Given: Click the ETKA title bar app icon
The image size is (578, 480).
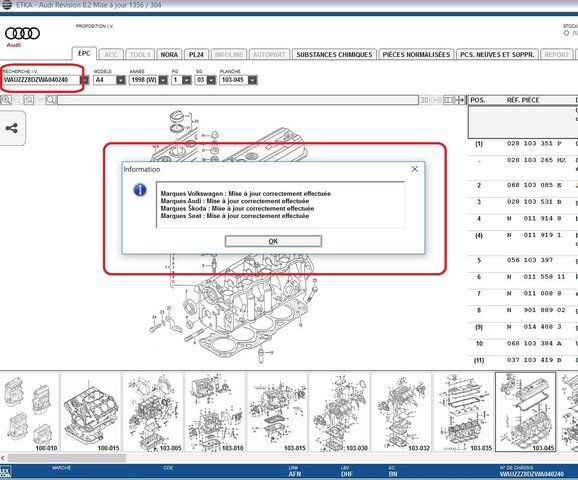Looking at the screenshot, I should pyautogui.click(x=6, y=5).
